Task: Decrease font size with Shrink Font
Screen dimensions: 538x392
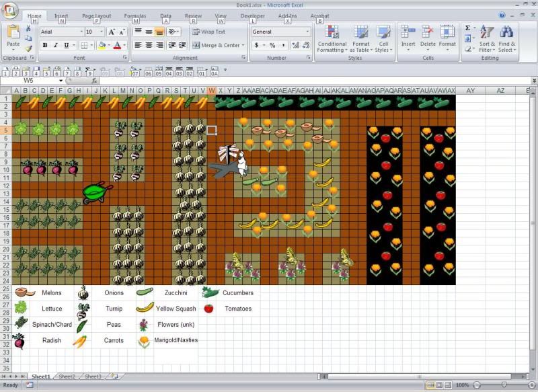Action: coord(122,32)
